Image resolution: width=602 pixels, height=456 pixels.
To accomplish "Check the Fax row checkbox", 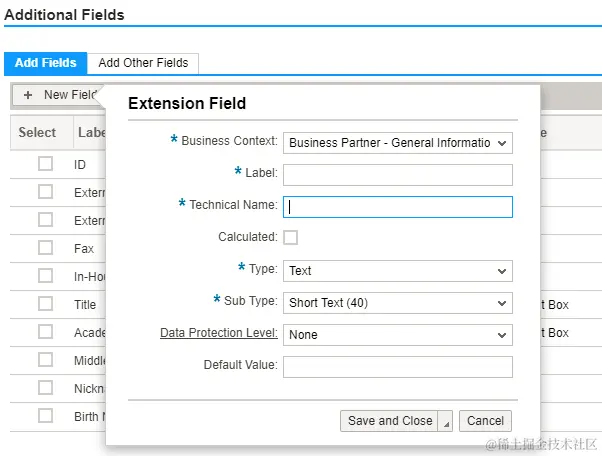I will click(45, 247).
